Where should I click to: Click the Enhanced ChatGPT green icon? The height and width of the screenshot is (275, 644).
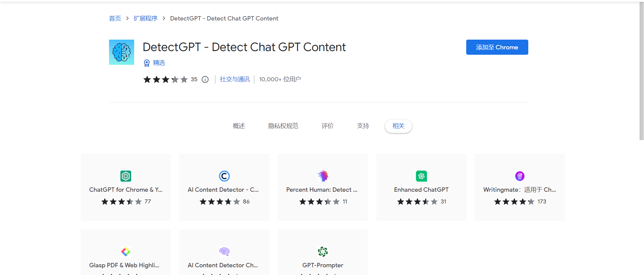[421, 176]
